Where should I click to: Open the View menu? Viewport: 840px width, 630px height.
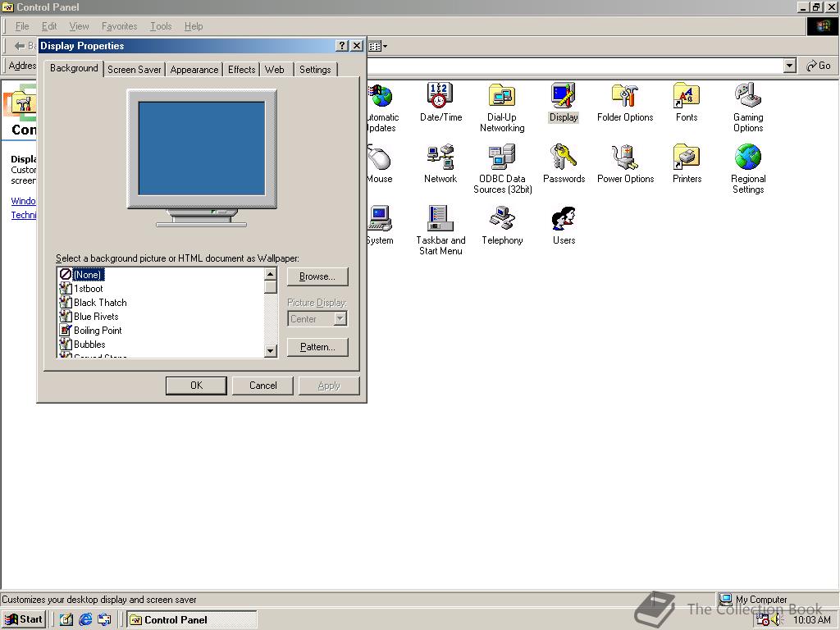pyautogui.click(x=79, y=26)
